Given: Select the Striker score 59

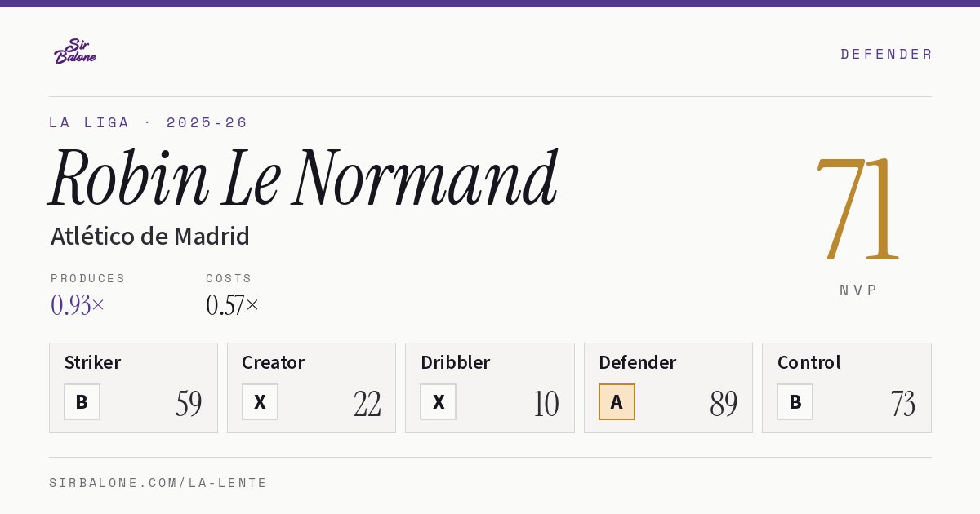Looking at the screenshot, I should coord(189,404).
